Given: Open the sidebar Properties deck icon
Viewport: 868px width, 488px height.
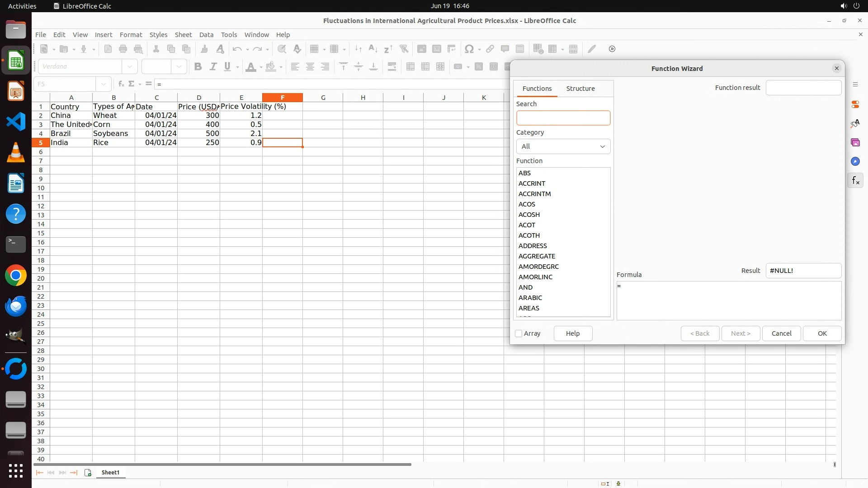Looking at the screenshot, I should pyautogui.click(x=855, y=104).
